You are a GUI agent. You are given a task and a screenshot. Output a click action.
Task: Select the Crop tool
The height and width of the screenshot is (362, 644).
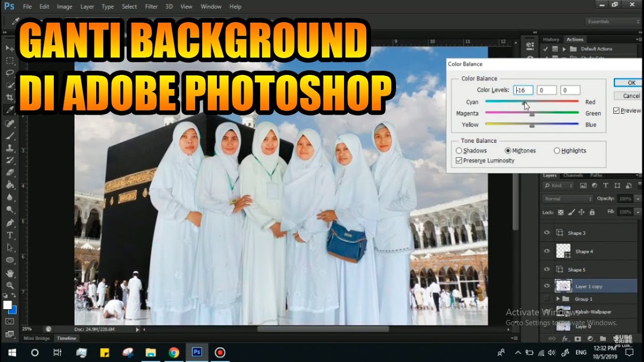point(10,98)
